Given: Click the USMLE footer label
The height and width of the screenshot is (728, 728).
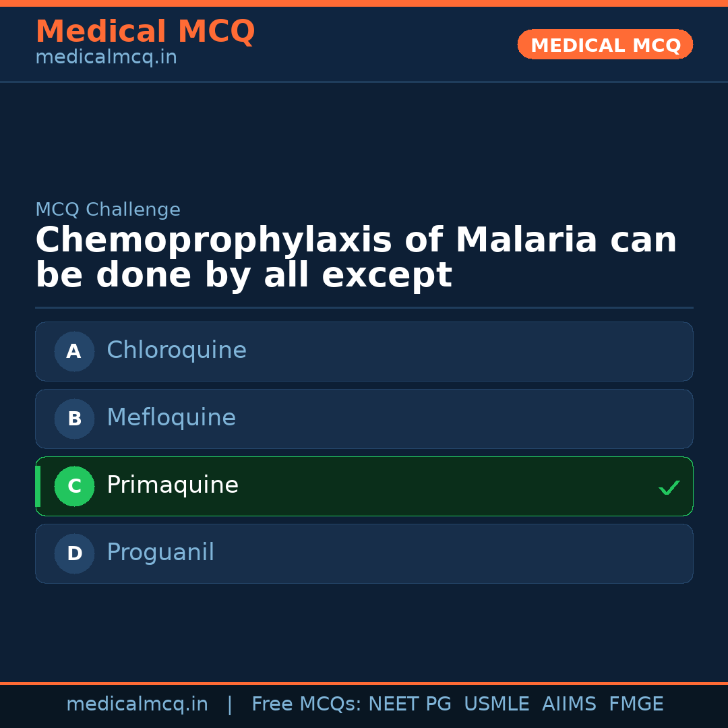Looking at the screenshot, I should (x=496, y=704).
